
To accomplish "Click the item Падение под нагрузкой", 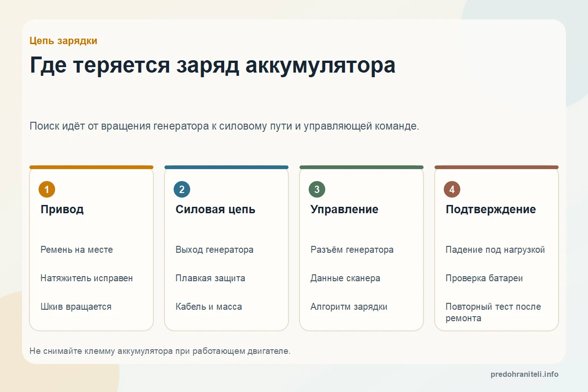I will [495, 250].
